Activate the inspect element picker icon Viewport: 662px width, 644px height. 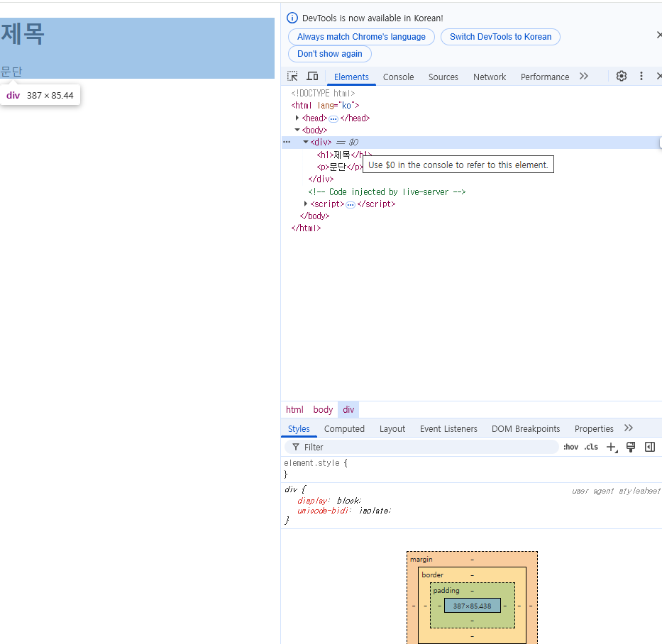[292, 77]
